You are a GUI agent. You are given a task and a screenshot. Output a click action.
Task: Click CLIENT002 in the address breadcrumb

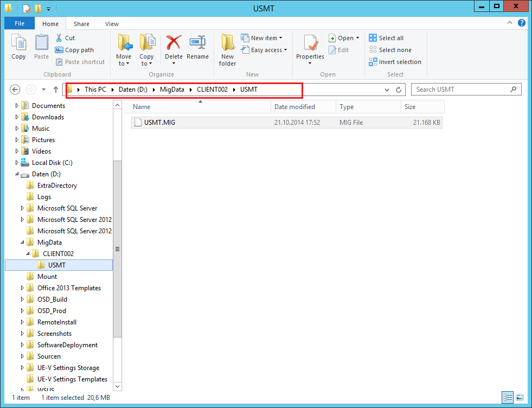coord(213,90)
